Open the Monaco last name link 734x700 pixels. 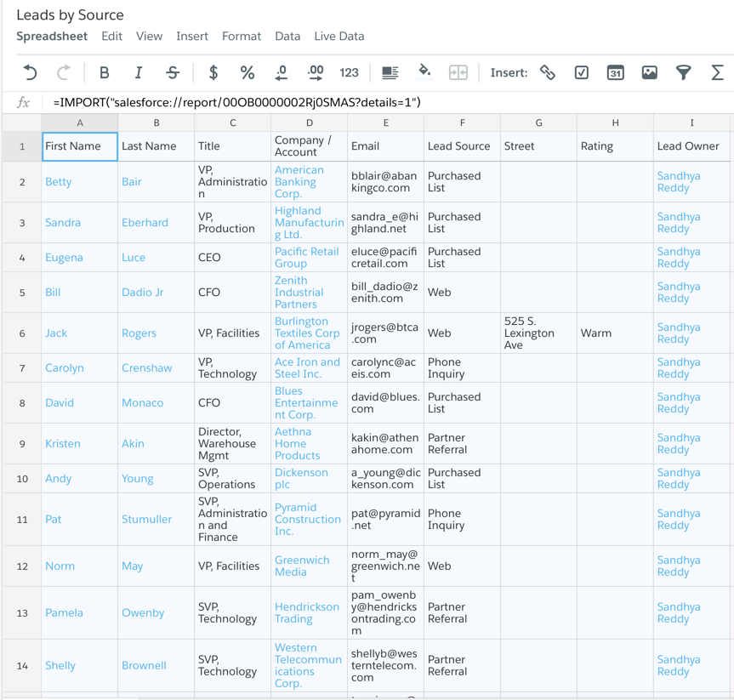coord(142,402)
